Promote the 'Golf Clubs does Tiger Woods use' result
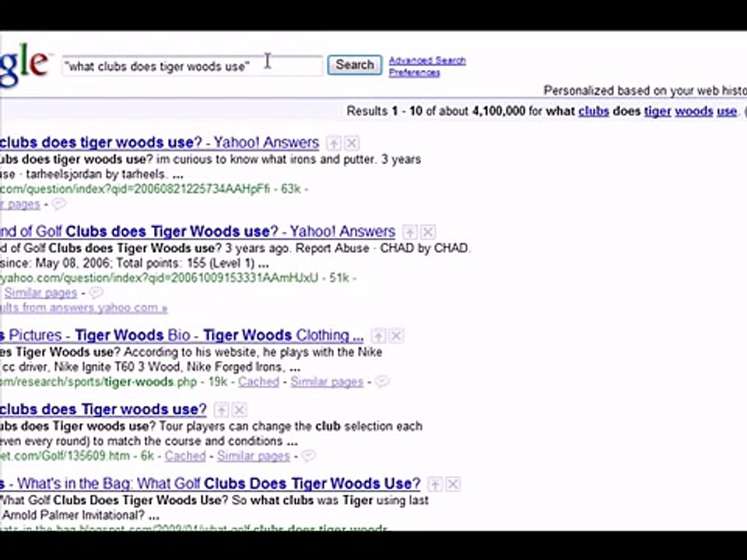Screen dimensions: 747x560 pyautogui.click(x=410, y=232)
